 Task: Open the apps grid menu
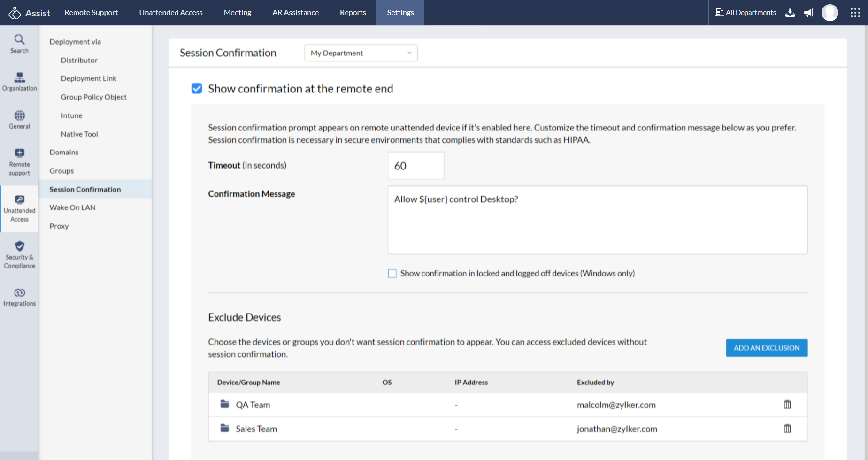coord(855,13)
